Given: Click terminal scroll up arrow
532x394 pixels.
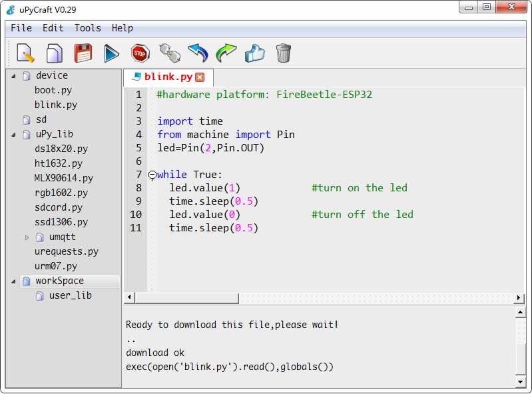Looking at the screenshot, I should pyautogui.click(x=520, y=312).
